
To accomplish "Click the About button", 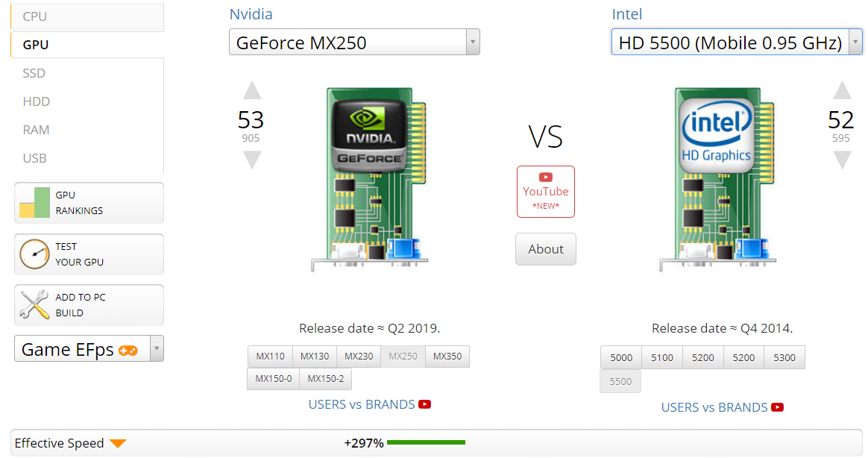I will [546, 249].
